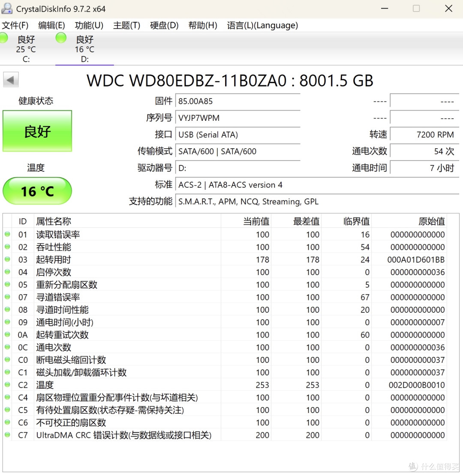This screenshot has width=463, height=476.
Task: Click raw value 000A01D601BB
Action: pyautogui.click(x=416, y=260)
